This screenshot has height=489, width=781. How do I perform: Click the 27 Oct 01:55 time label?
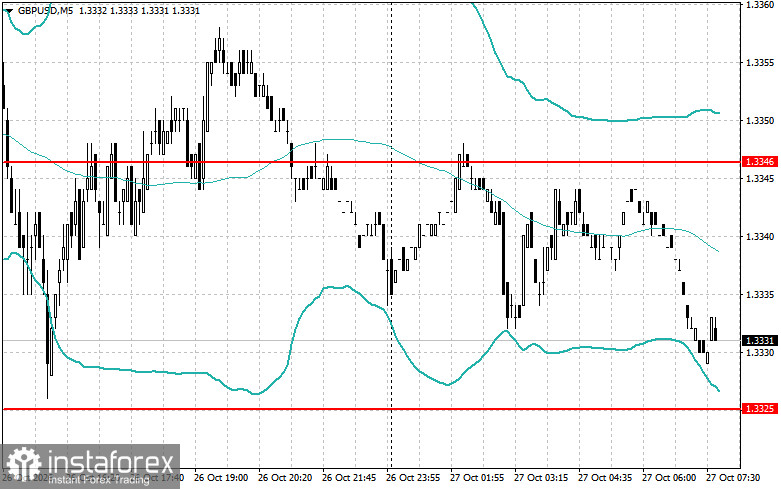tap(477, 478)
